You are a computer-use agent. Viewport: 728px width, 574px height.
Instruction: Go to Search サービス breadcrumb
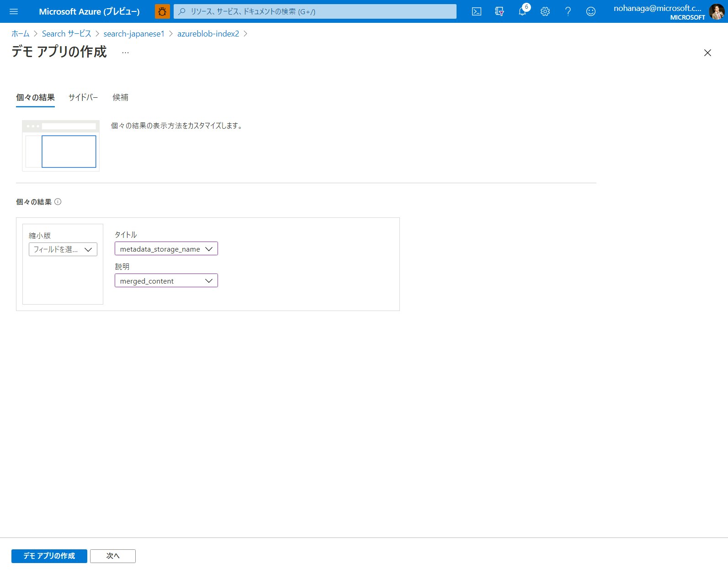[67, 34]
